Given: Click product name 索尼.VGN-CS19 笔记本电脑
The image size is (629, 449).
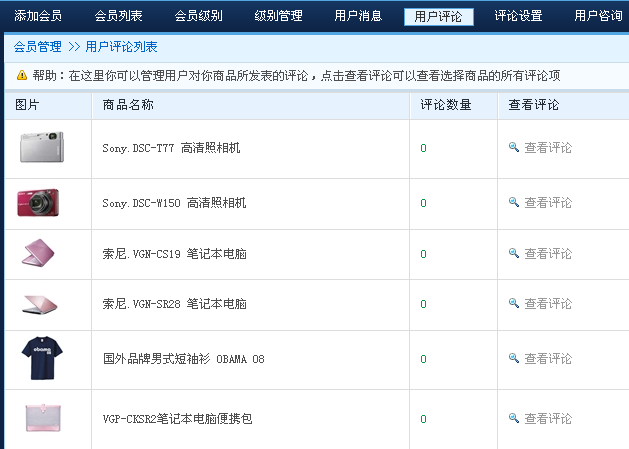Looking at the screenshot, I should tap(174, 254).
